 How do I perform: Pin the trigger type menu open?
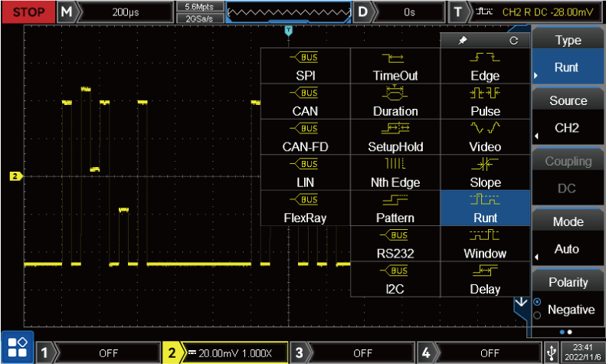tap(462, 40)
